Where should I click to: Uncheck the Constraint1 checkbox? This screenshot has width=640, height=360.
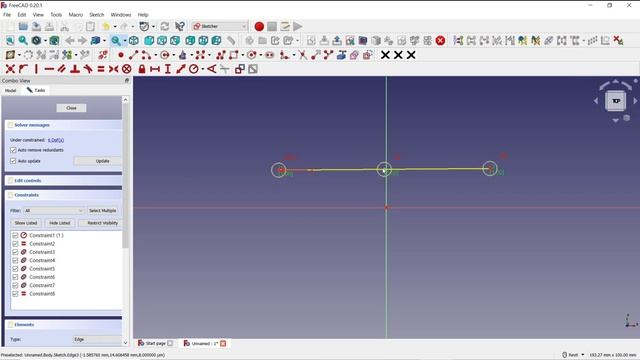(15, 236)
